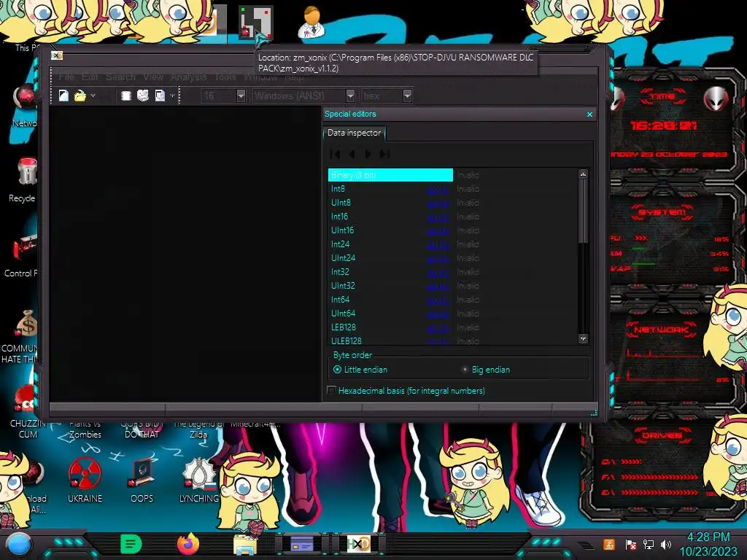747x560 pixels.
Task: Select the UInt8 row
Action: tap(452, 203)
